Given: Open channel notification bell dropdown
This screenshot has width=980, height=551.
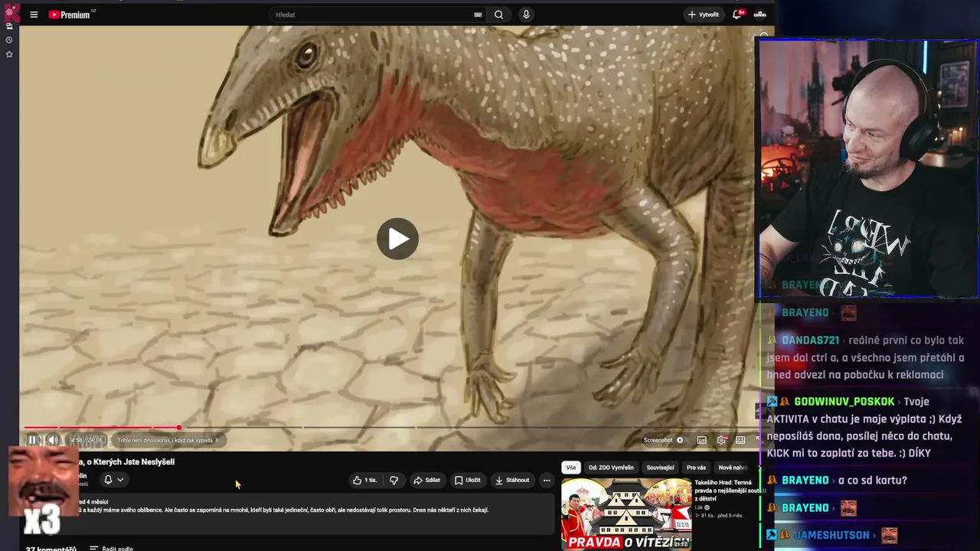Looking at the screenshot, I should pyautogui.click(x=113, y=480).
